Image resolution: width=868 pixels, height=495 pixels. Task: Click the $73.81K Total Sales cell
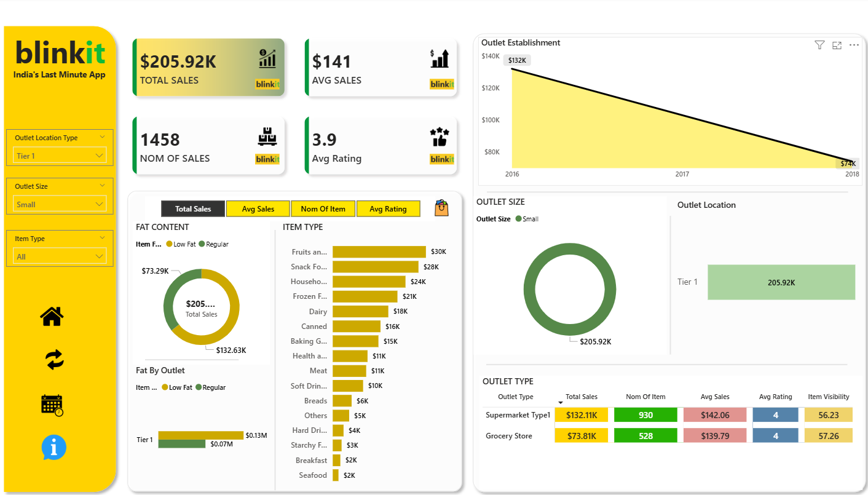pyautogui.click(x=581, y=436)
